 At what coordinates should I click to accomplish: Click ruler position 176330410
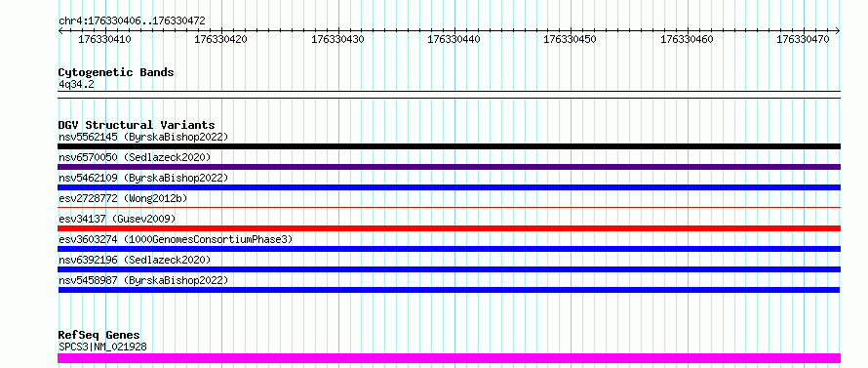(104, 39)
